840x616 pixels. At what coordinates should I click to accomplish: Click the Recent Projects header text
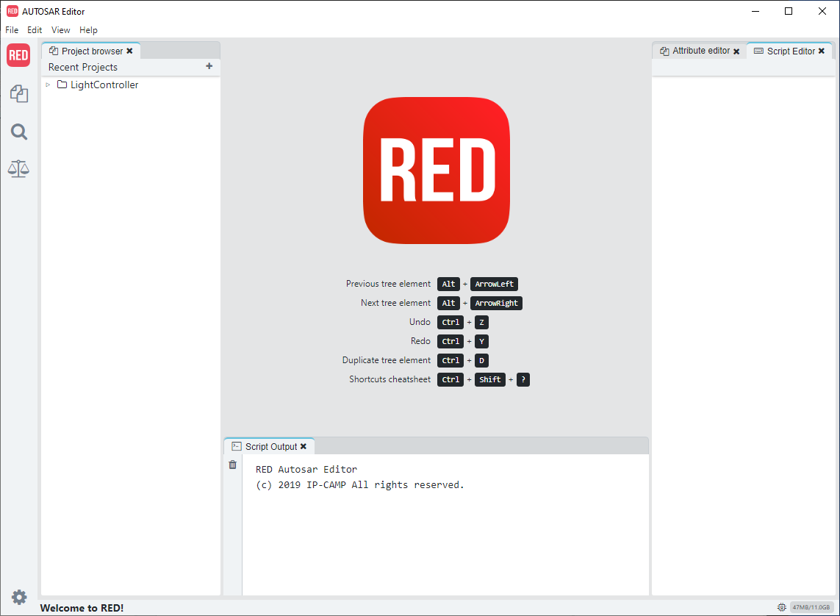coord(83,67)
